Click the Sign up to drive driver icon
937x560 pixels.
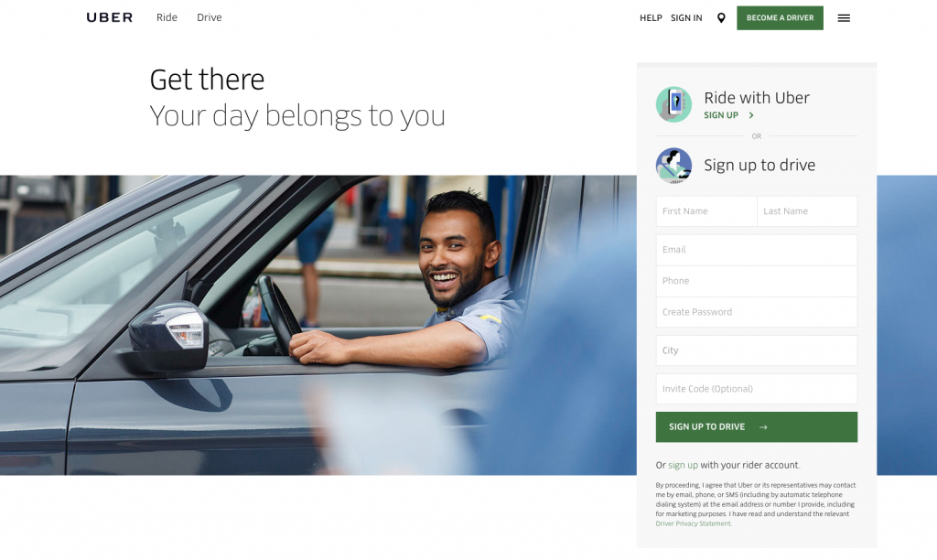point(673,166)
